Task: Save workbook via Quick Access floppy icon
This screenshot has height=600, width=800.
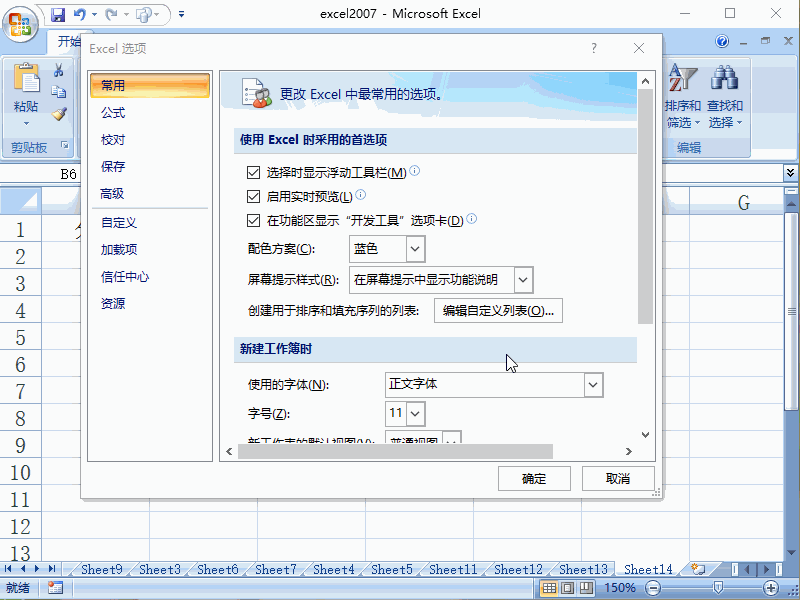Action: pyautogui.click(x=58, y=14)
